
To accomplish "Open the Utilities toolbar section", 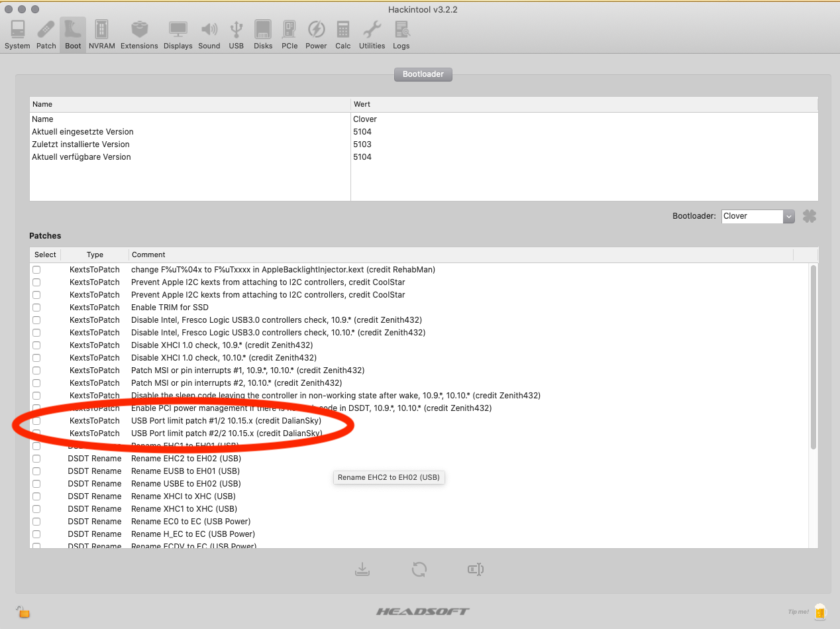I will 372,35.
